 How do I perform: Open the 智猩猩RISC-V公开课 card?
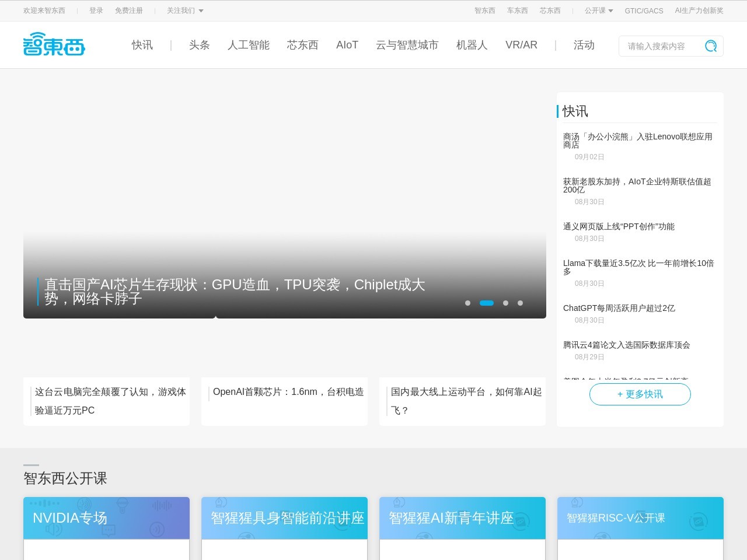(x=640, y=518)
